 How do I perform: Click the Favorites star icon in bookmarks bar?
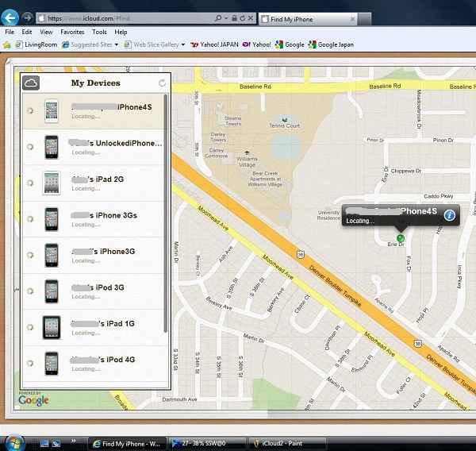point(6,45)
